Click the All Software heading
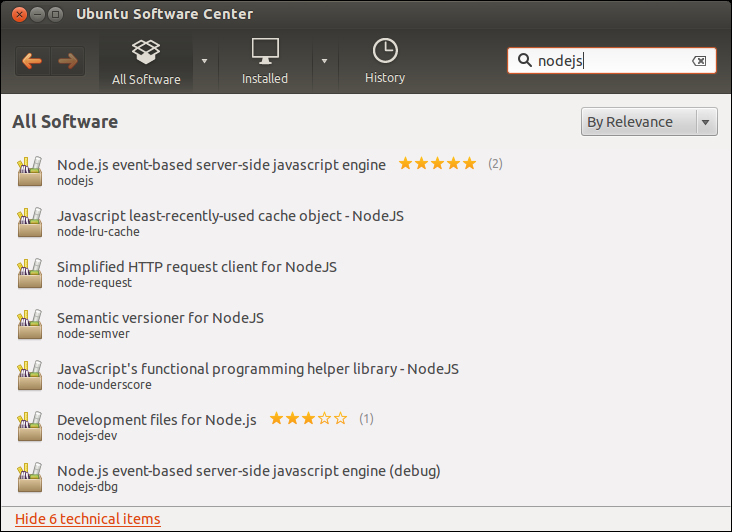 [65, 121]
